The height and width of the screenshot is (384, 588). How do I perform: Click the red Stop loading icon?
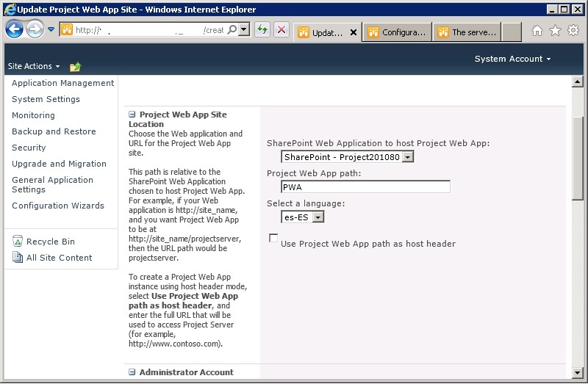click(x=282, y=30)
